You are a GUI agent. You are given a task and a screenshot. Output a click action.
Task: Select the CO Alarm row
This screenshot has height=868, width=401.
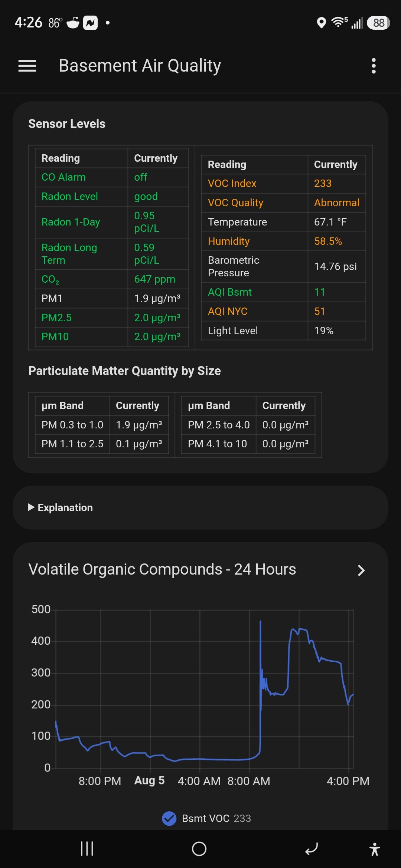tap(112, 177)
